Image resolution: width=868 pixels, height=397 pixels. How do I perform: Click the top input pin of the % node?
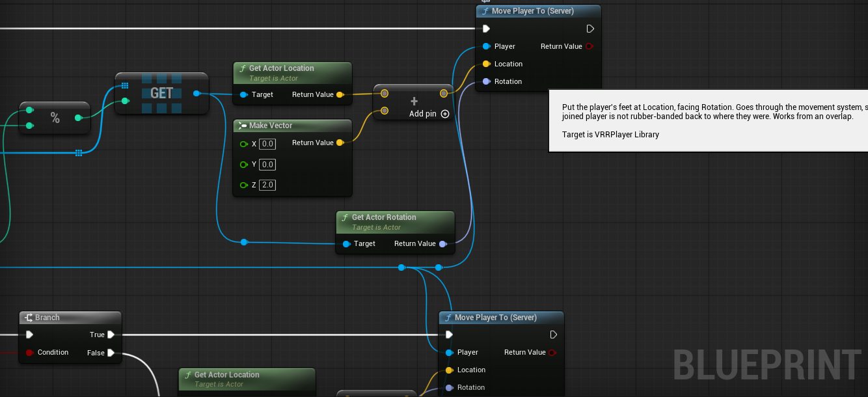[29, 110]
